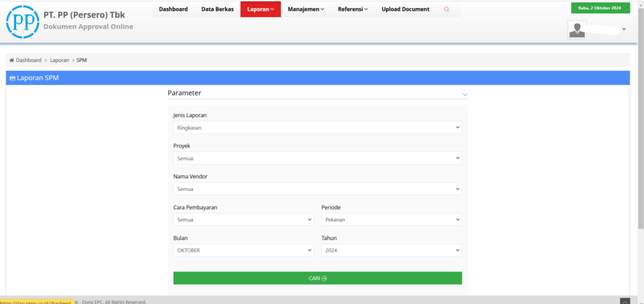Open the Manajemen menu
644x304 pixels.
(x=306, y=9)
